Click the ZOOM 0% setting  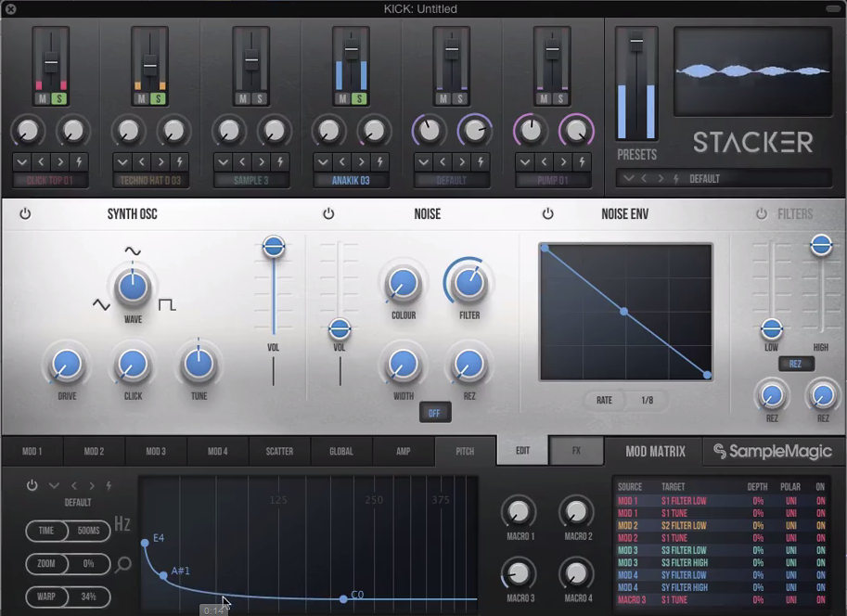click(68, 564)
